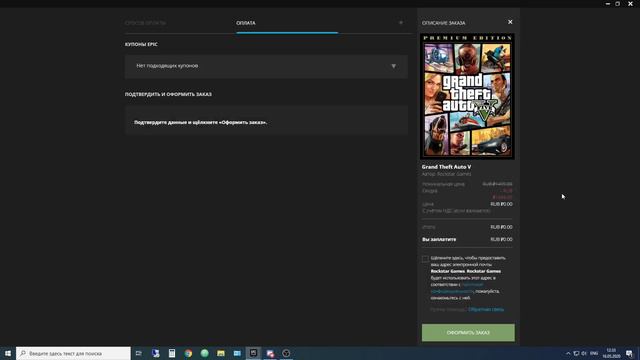Close the order description panel
640x360 pixels.
[510, 22]
